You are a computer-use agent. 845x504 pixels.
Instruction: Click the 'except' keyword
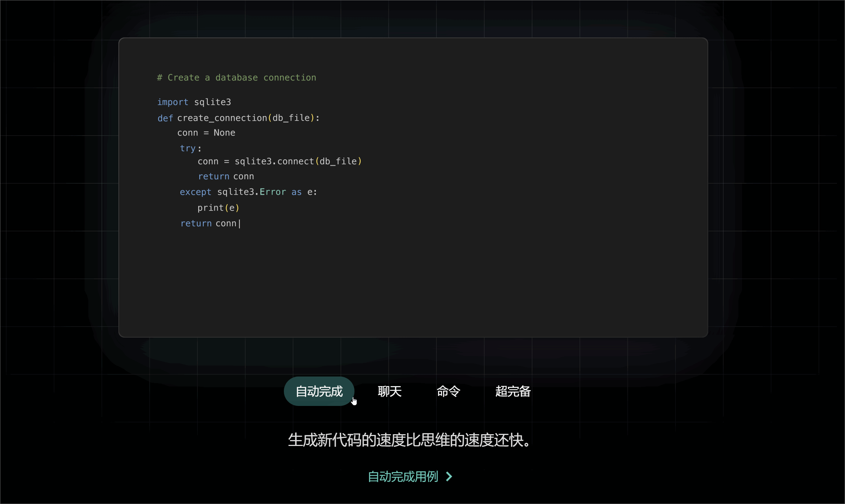click(195, 192)
